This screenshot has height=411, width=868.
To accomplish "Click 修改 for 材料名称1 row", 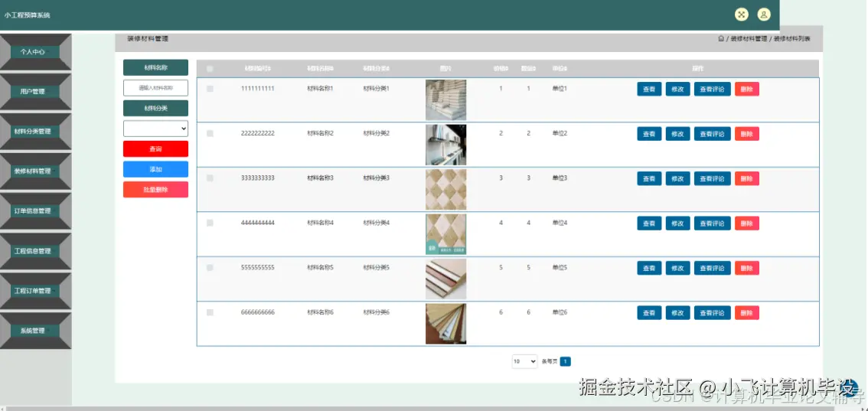I will (x=677, y=89).
